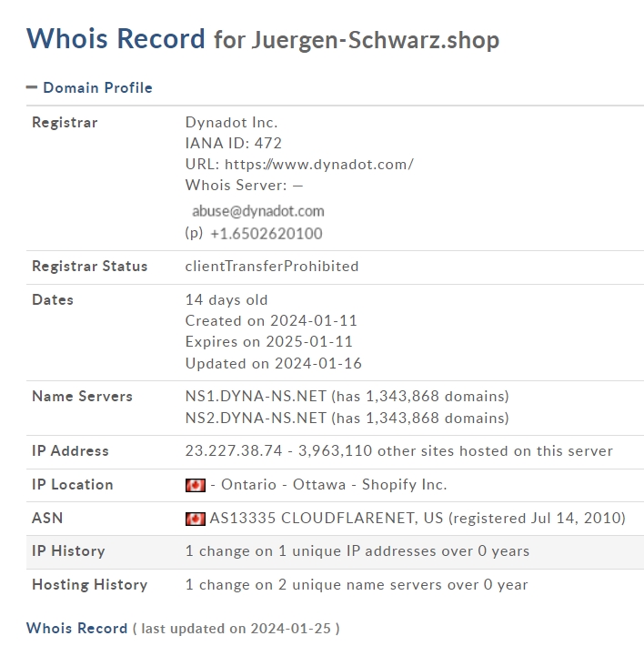Select Ontario - Ottawa - Shopify Inc. text
Viewport: 644px width, 646px height.
pyautogui.click(x=334, y=484)
